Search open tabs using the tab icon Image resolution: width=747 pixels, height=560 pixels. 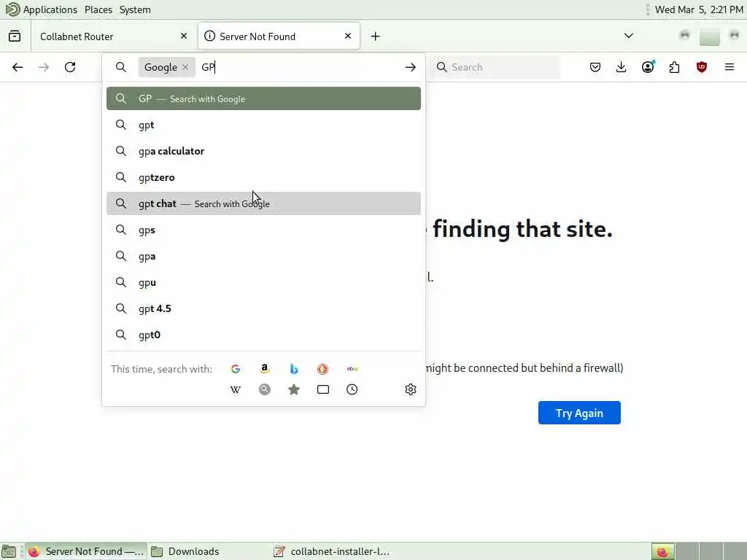pos(323,389)
